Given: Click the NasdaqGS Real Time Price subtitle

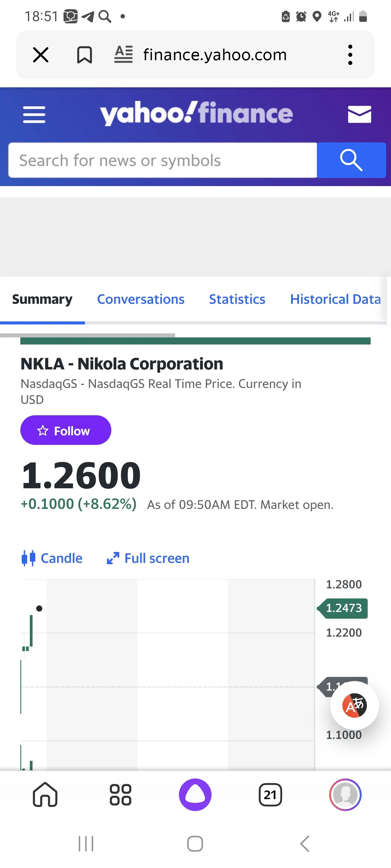Looking at the screenshot, I should pos(161,391).
